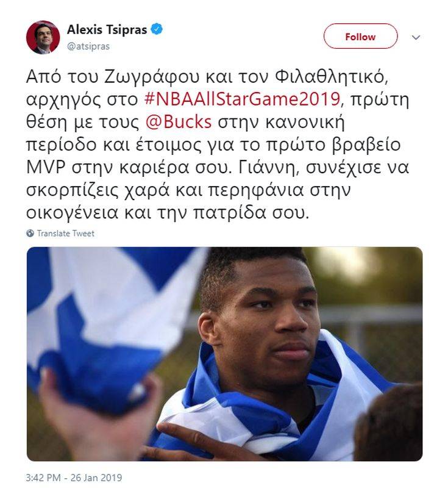448x491 pixels.
Task: Follow the atsipras account
Action: 360,37
